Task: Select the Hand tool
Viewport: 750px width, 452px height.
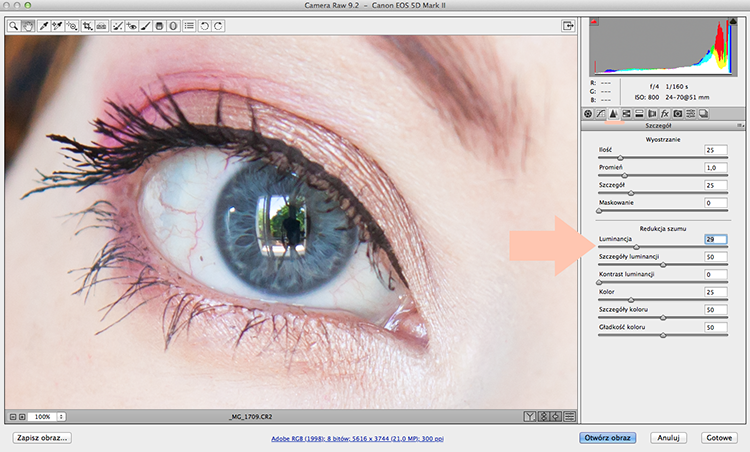Action: click(x=28, y=26)
